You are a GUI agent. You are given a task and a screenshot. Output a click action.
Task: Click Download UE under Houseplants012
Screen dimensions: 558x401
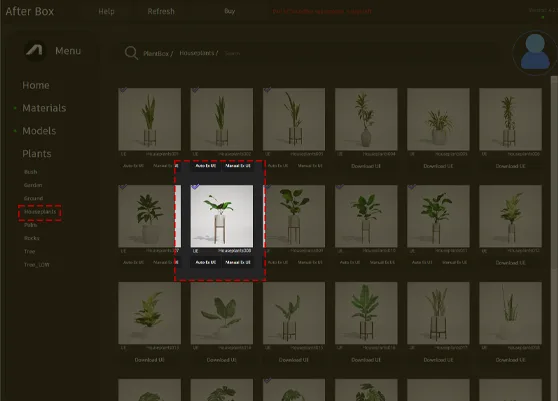pyautogui.click(x=510, y=263)
